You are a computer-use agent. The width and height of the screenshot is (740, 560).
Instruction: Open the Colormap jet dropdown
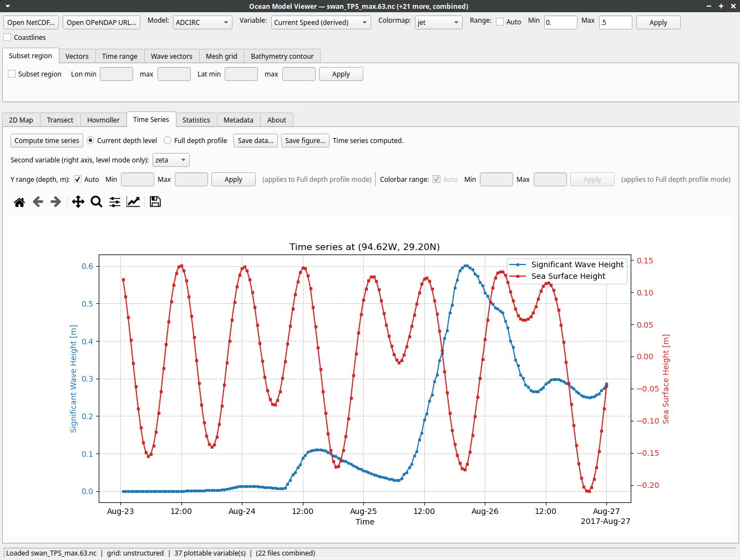[439, 22]
